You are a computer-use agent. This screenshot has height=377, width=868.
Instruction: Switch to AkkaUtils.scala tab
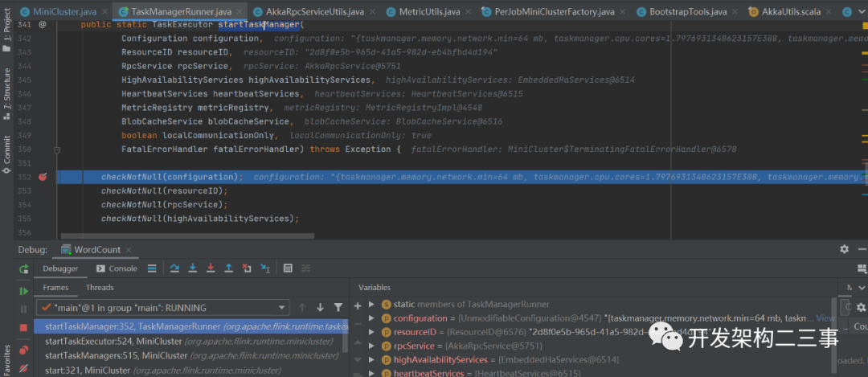tap(789, 11)
